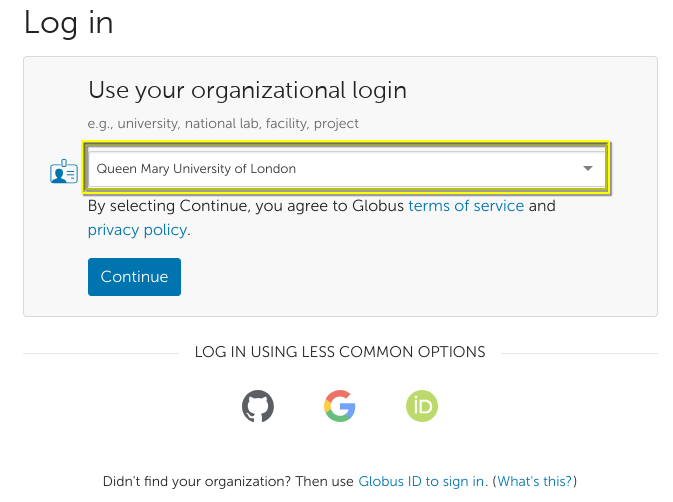Follow the Globus ID to sign in link
Viewport: 673px width, 502px height.
(x=422, y=481)
